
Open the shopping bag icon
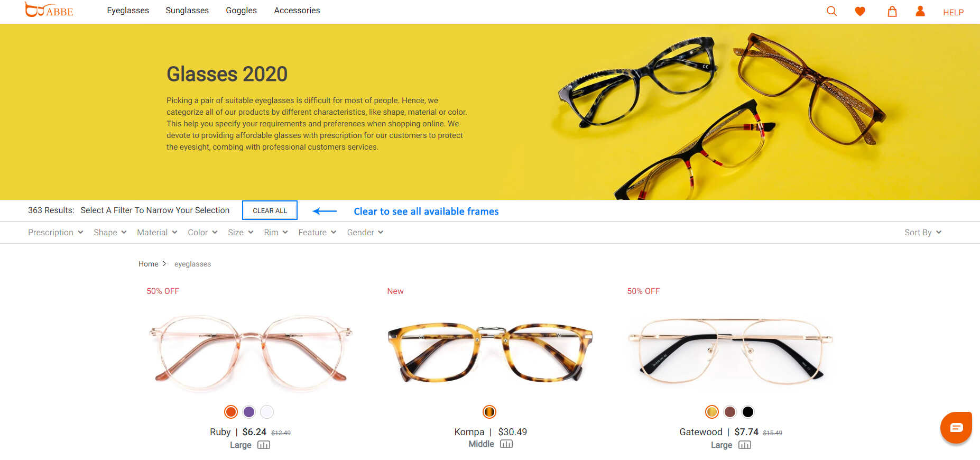892,11
